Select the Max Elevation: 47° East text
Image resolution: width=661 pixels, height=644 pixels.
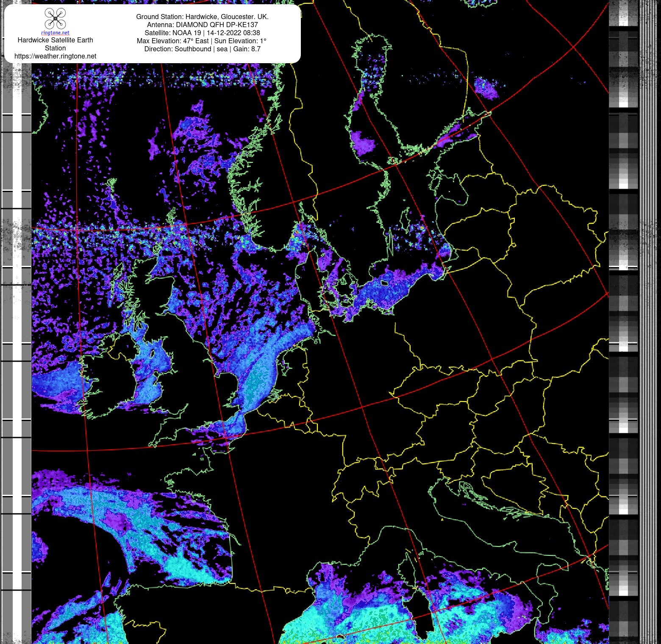click(172, 41)
